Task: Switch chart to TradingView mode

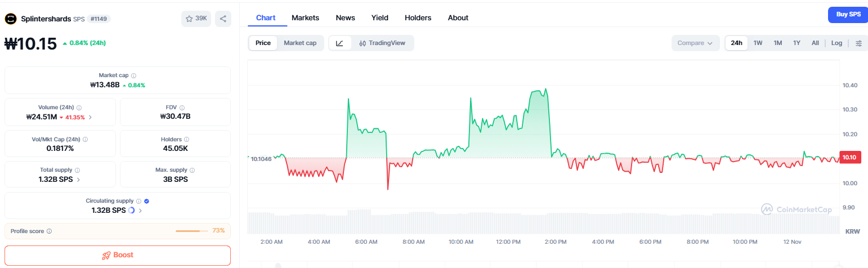Action: [x=382, y=43]
